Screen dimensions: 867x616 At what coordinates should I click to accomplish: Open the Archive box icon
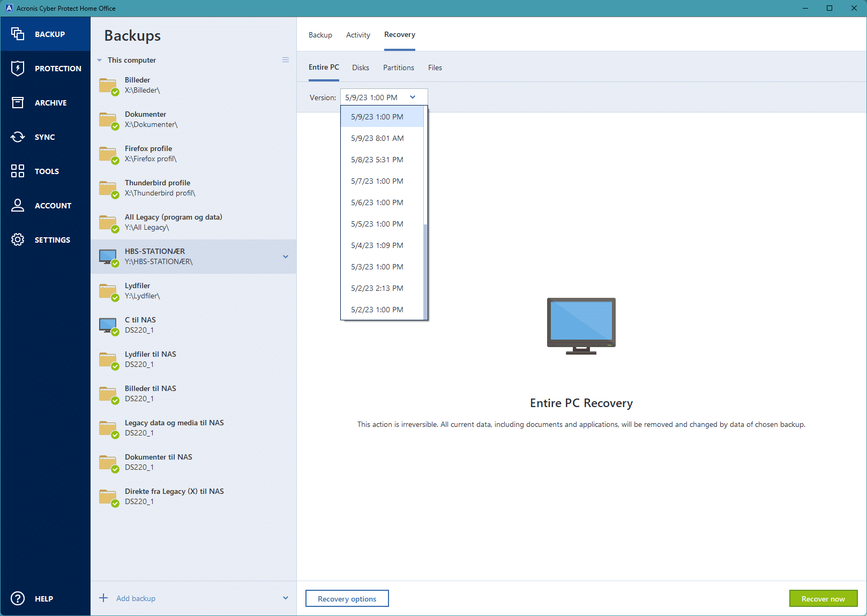(x=18, y=102)
